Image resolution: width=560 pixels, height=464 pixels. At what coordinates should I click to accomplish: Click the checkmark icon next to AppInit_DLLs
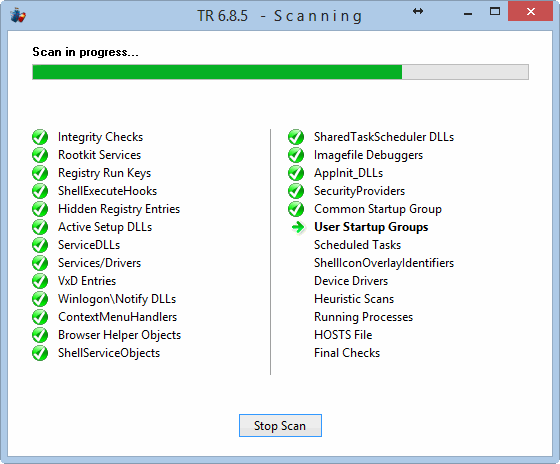pyautogui.click(x=296, y=173)
